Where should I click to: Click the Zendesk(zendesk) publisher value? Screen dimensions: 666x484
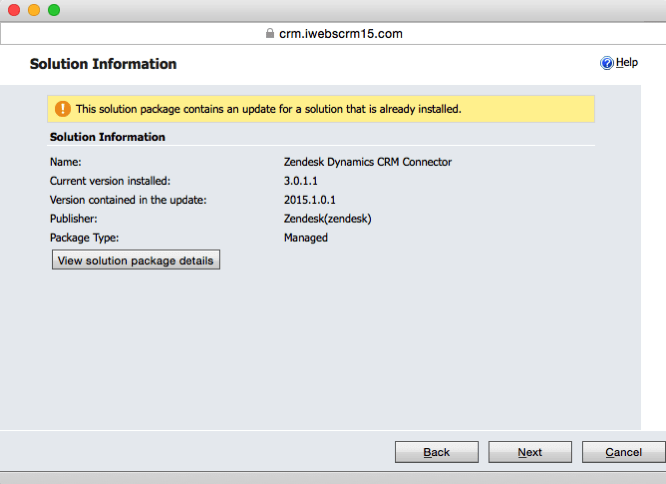pyautogui.click(x=327, y=219)
